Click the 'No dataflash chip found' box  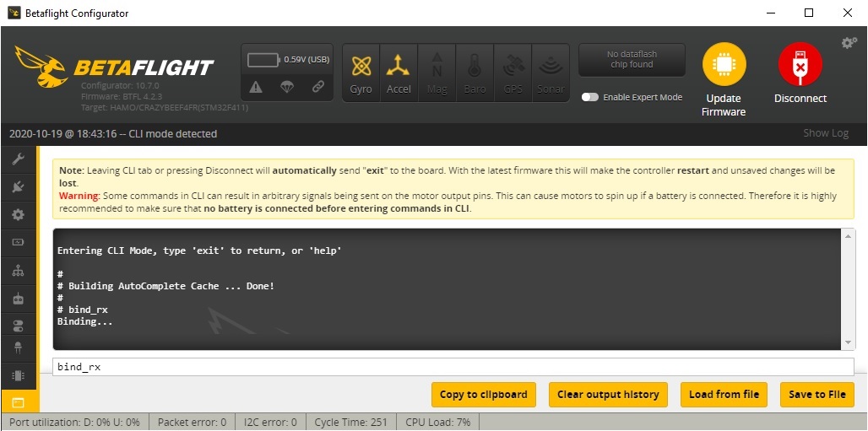click(632, 60)
